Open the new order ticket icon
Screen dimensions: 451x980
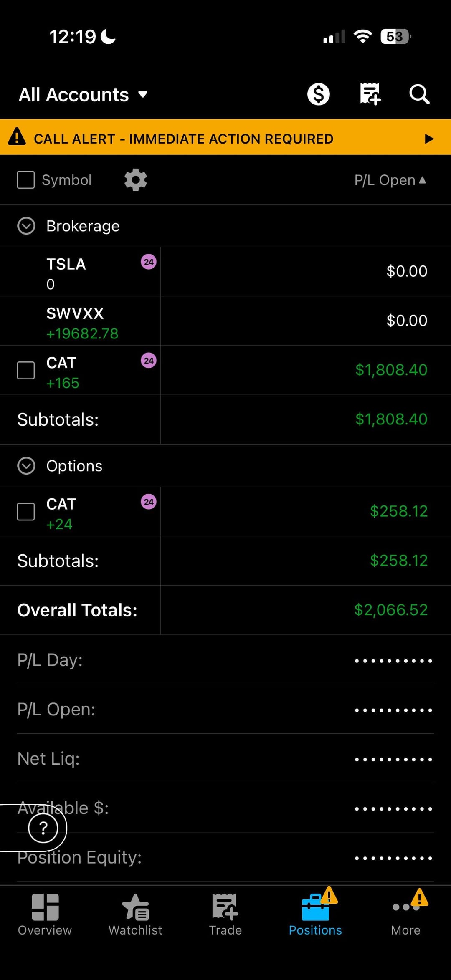click(370, 94)
